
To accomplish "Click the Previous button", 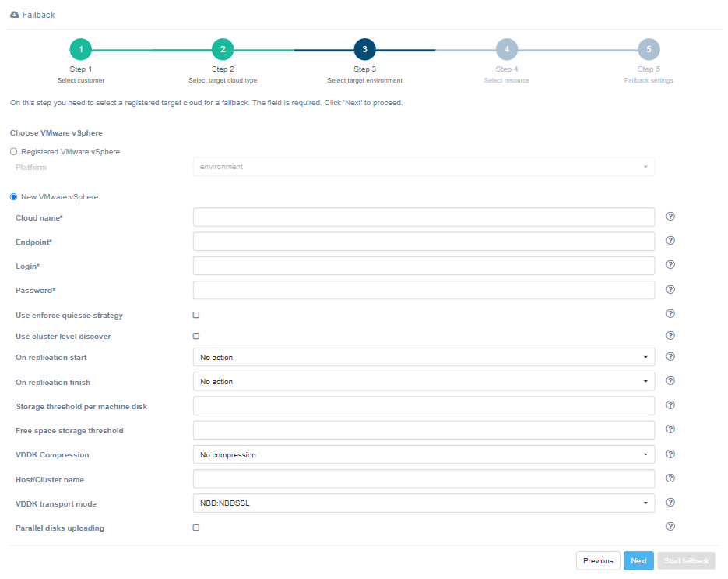I will 598,561.
